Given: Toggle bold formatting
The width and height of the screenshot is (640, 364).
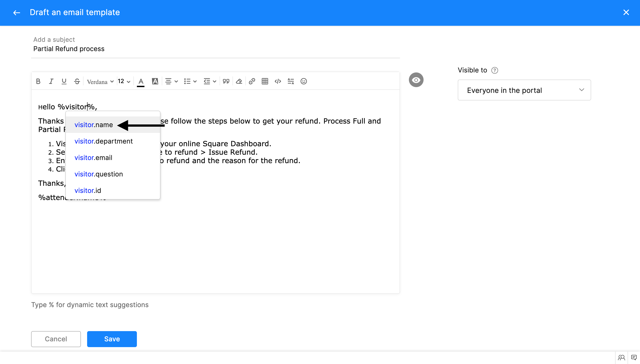Looking at the screenshot, I should click(x=38, y=81).
